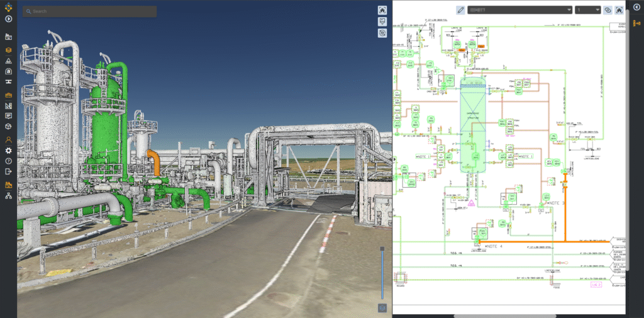
Task: Toggle the 3D cube button below slider
Action: (x=382, y=307)
